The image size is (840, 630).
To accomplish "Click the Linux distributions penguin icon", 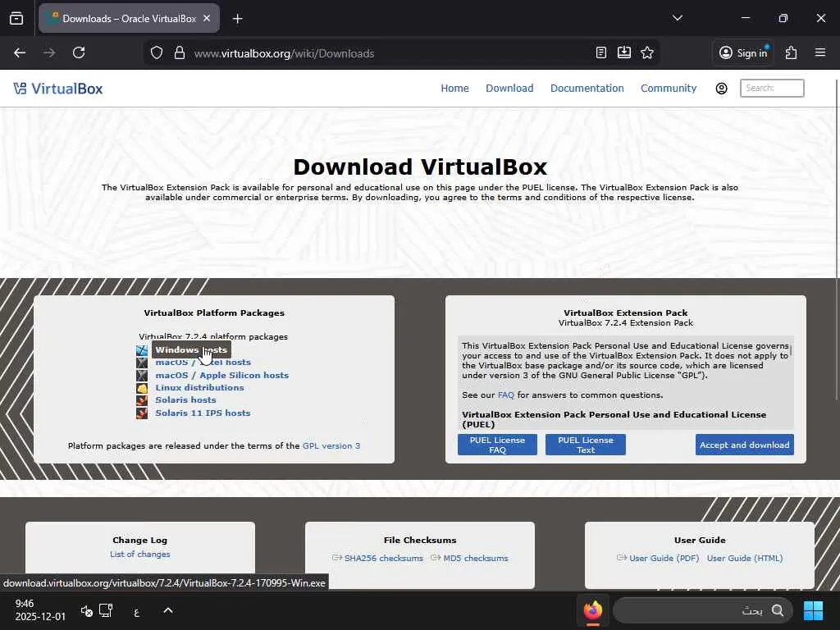I will pos(142,388).
